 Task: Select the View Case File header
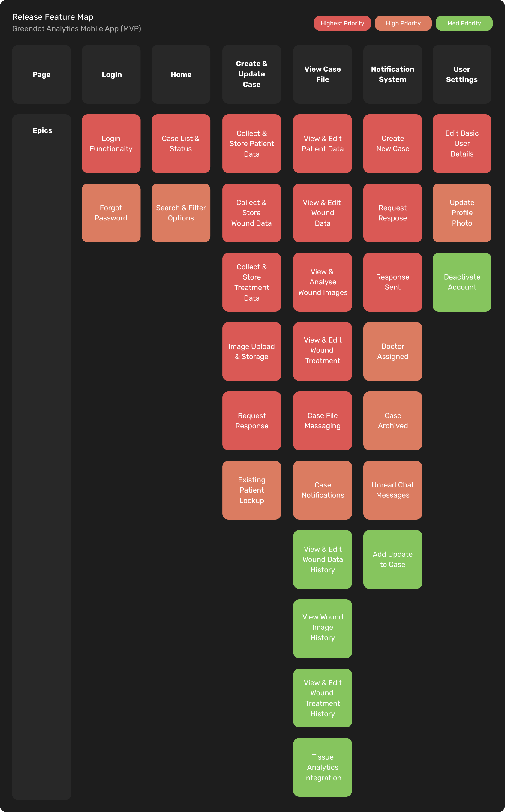[x=322, y=74]
